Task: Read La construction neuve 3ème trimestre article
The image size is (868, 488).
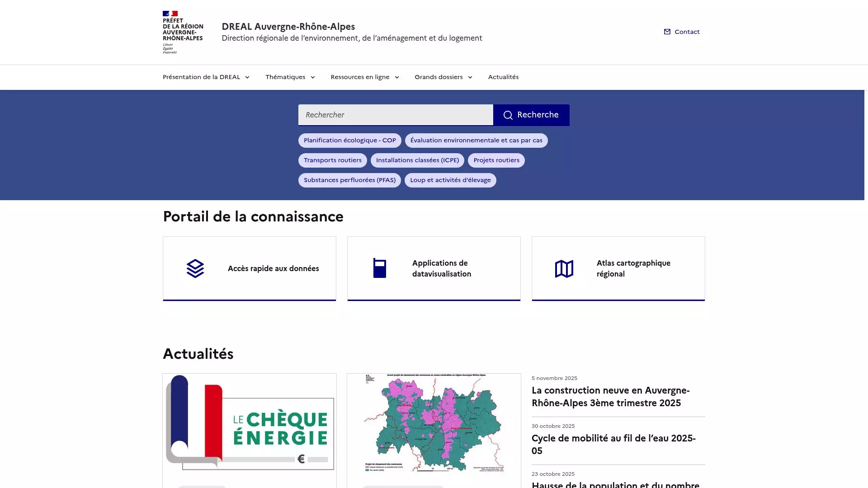Action: pos(610,397)
